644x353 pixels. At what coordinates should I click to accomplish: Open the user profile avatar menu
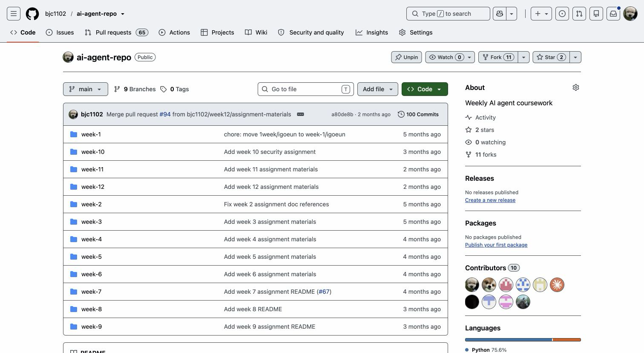pos(630,14)
